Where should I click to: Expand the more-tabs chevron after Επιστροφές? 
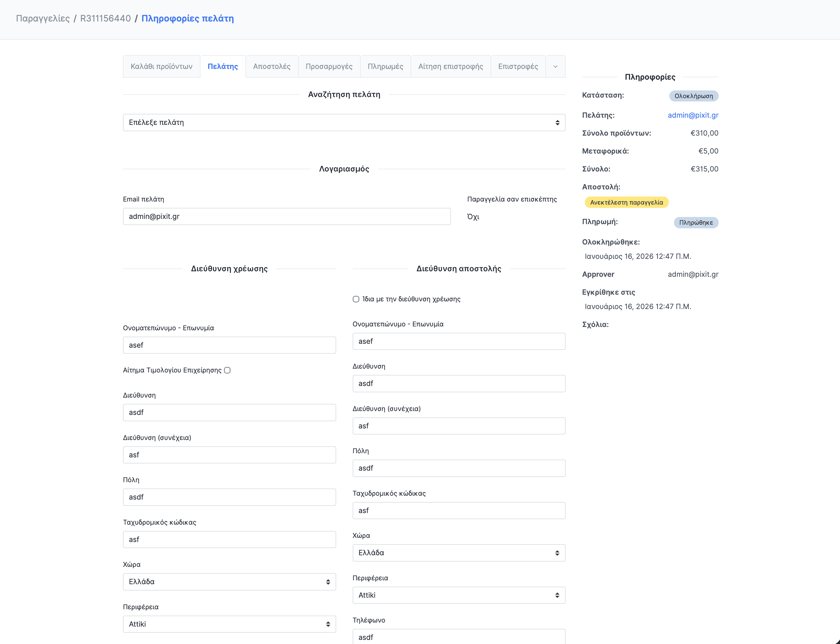click(555, 66)
